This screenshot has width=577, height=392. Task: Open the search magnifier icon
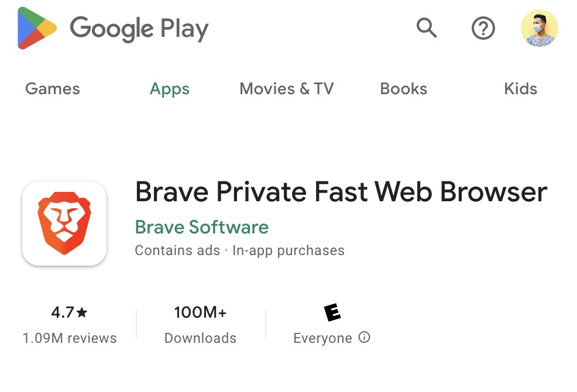(x=427, y=28)
